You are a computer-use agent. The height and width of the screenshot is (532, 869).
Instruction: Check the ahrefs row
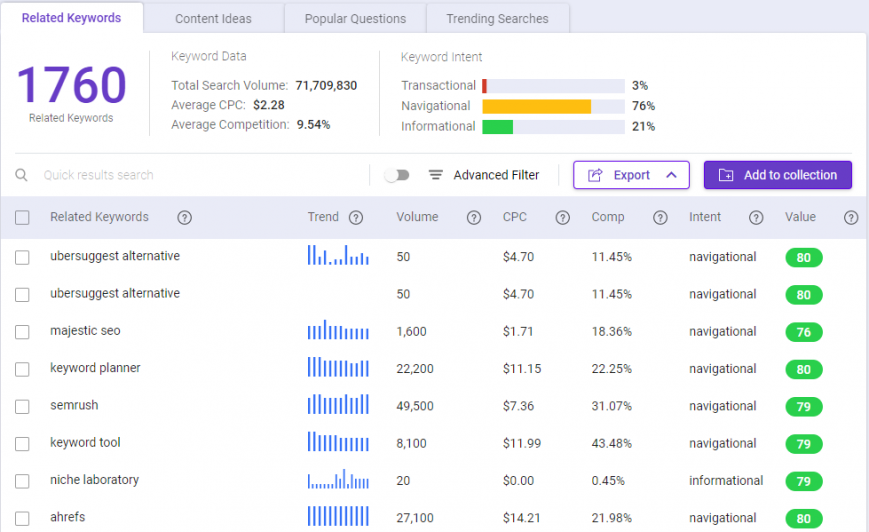22,519
